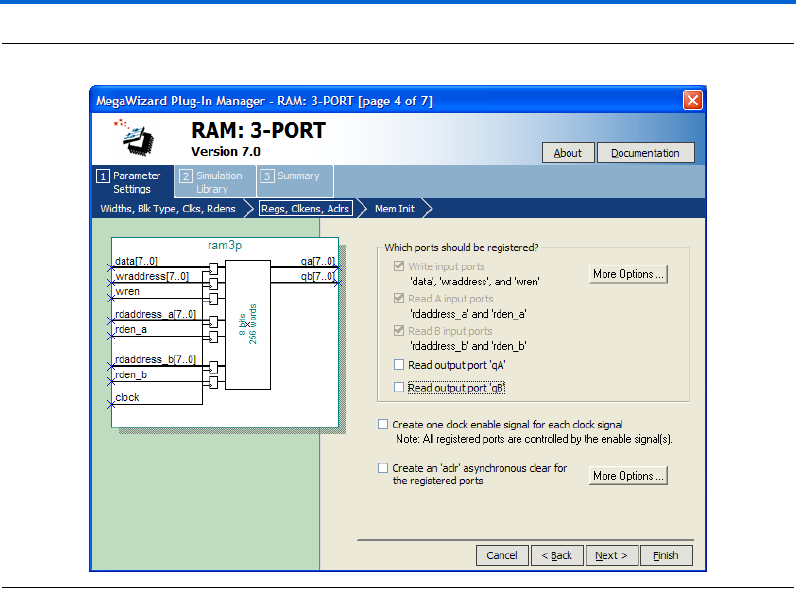Check the 'aclr' asynchronous clear option
The width and height of the screenshot is (796, 589).
coord(383,468)
